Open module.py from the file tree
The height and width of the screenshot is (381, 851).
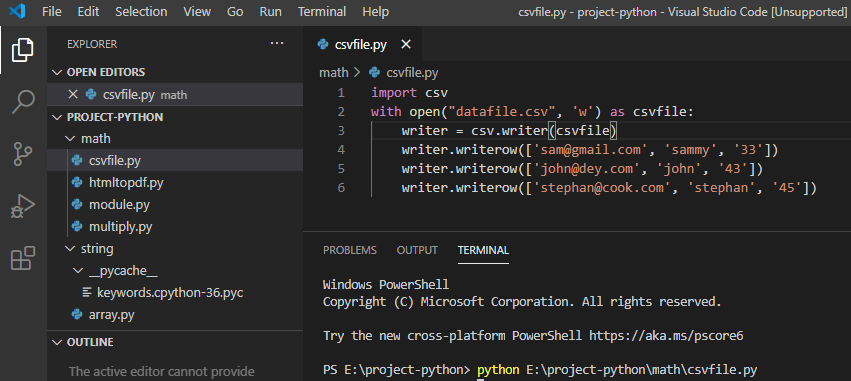[x=175, y=205]
